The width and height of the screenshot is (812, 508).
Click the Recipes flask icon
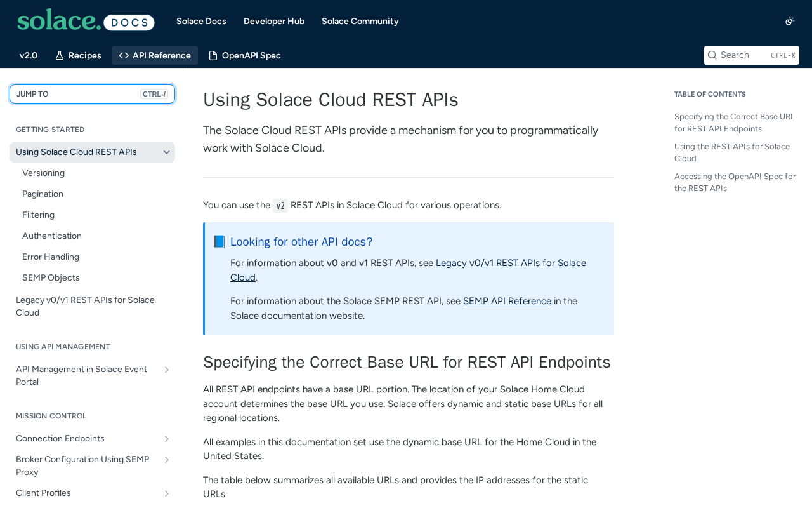click(60, 55)
